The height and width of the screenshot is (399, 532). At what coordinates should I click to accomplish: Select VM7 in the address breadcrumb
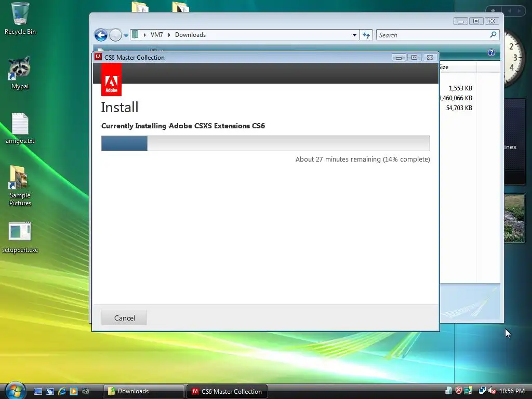[x=157, y=35]
